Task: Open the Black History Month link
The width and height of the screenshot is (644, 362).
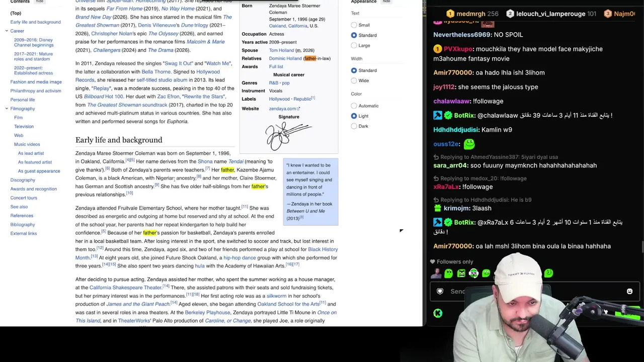Action: pyautogui.click(x=207, y=253)
